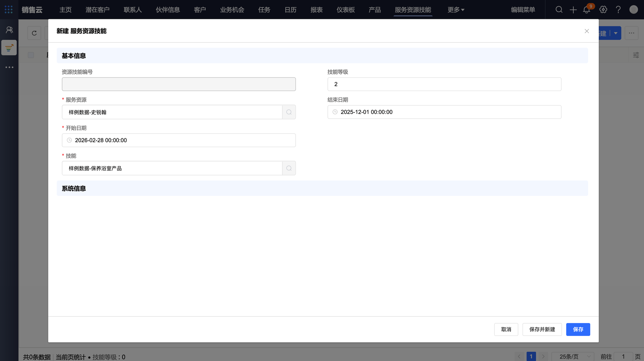The width and height of the screenshot is (644, 361).
Task: Open lookup search for 服务资源 field
Action: tap(289, 112)
